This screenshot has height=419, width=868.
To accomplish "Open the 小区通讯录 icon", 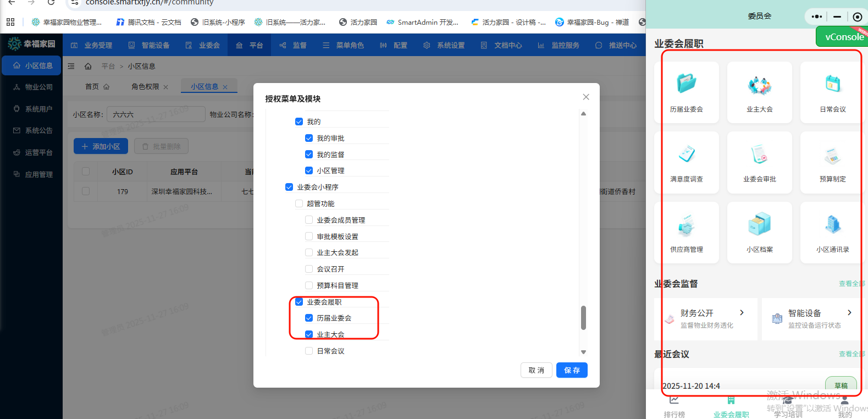I will click(833, 224).
